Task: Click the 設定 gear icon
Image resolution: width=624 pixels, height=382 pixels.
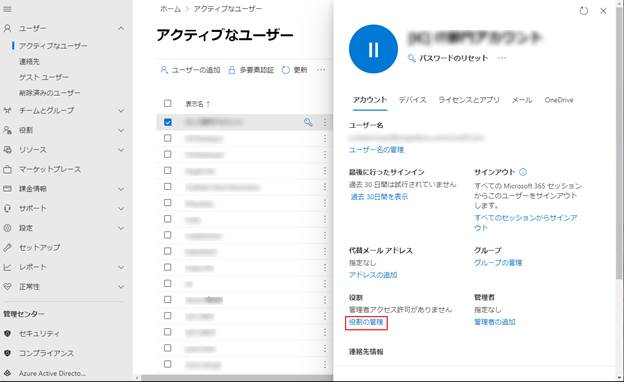Action: [x=7, y=228]
